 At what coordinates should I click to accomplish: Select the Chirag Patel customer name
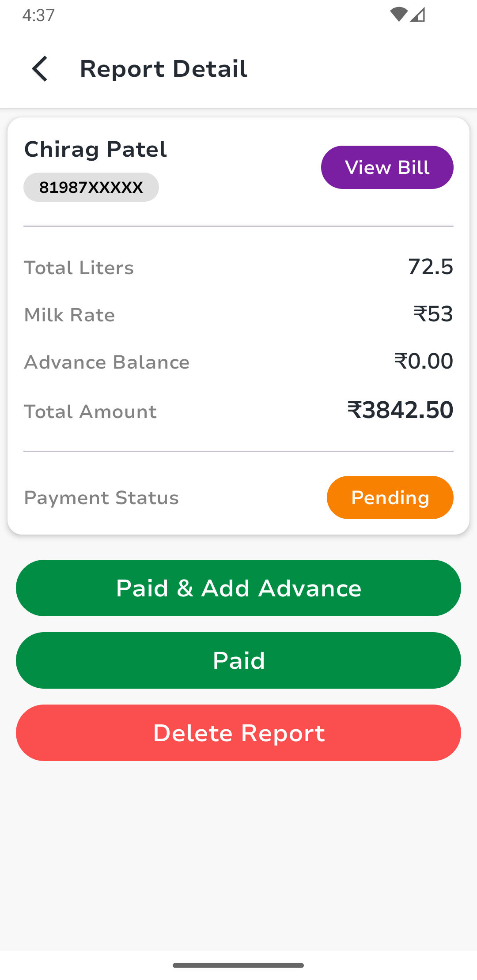95,149
